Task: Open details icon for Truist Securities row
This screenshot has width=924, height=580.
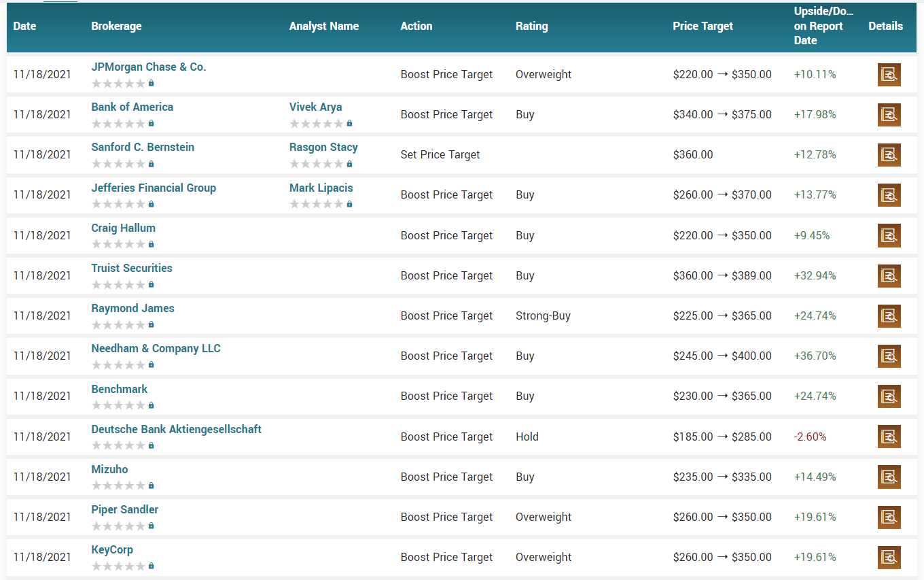Action: click(x=889, y=275)
